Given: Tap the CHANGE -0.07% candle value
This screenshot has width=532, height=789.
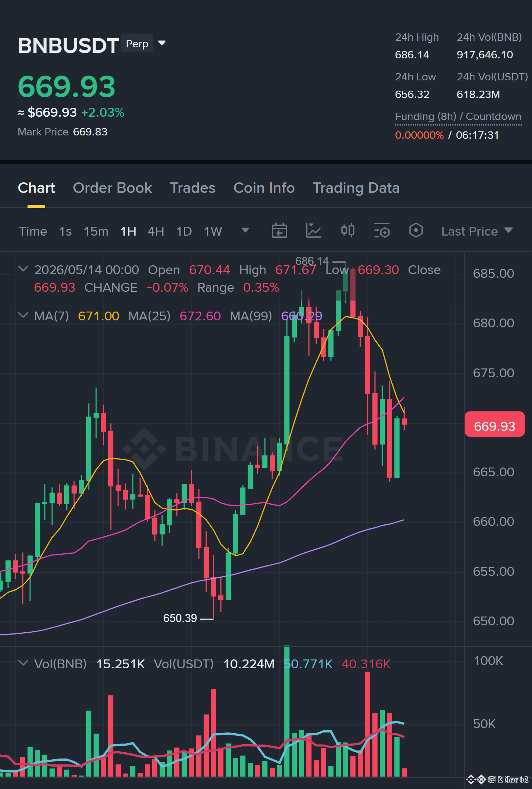Looking at the screenshot, I should click(167, 287).
